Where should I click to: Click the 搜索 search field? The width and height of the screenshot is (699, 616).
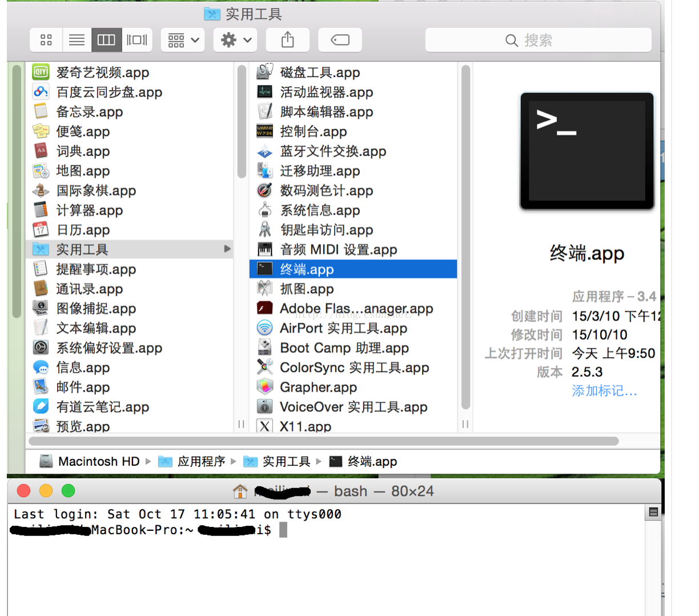click(x=538, y=40)
